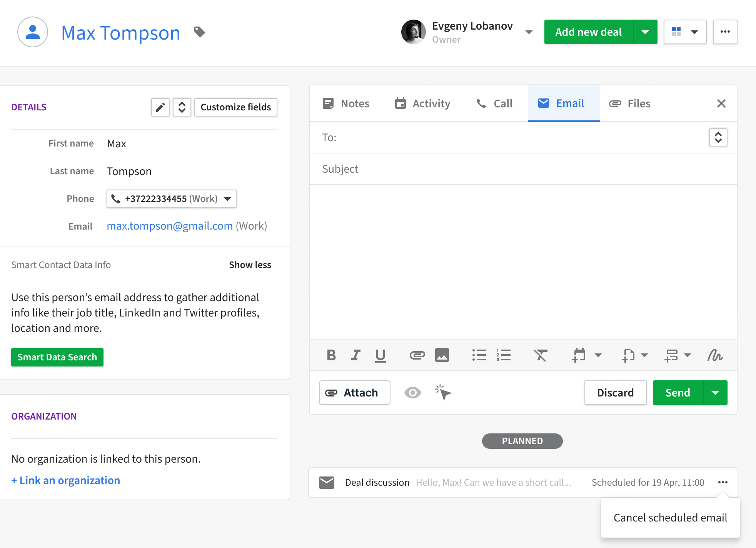Open the max.tompson@gmail.com email link
This screenshot has width=756, height=548.
(x=170, y=225)
